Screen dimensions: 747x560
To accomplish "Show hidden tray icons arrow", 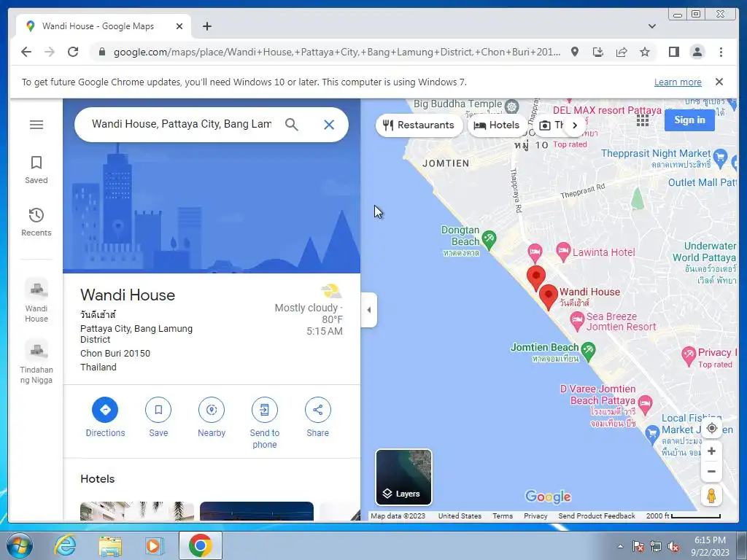I will pyautogui.click(x=620, y=546).
